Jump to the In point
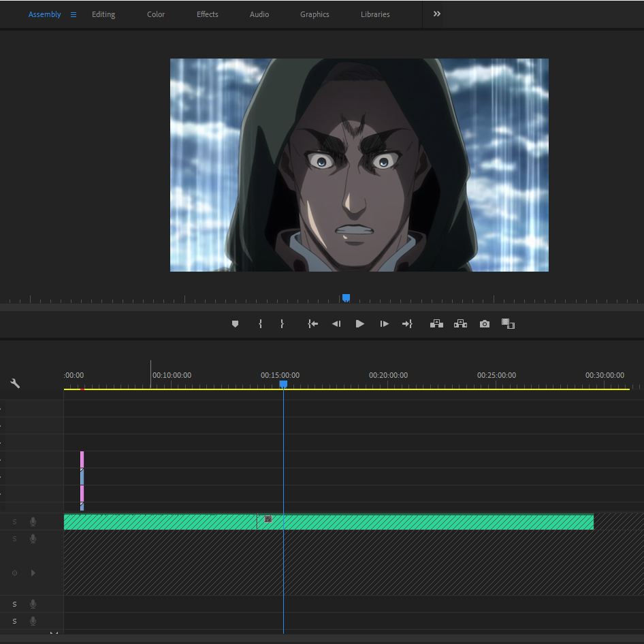Image resolution: width=644 pixels, height=644 pixels. tap(312, 324)
